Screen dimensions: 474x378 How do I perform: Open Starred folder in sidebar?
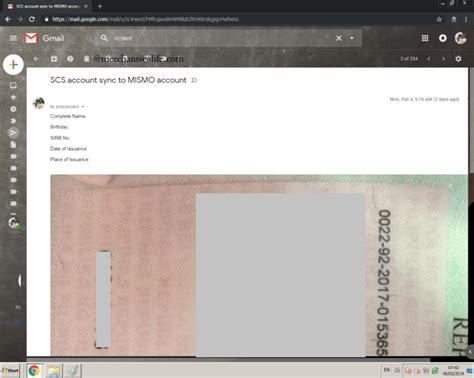tap(13, 97)
